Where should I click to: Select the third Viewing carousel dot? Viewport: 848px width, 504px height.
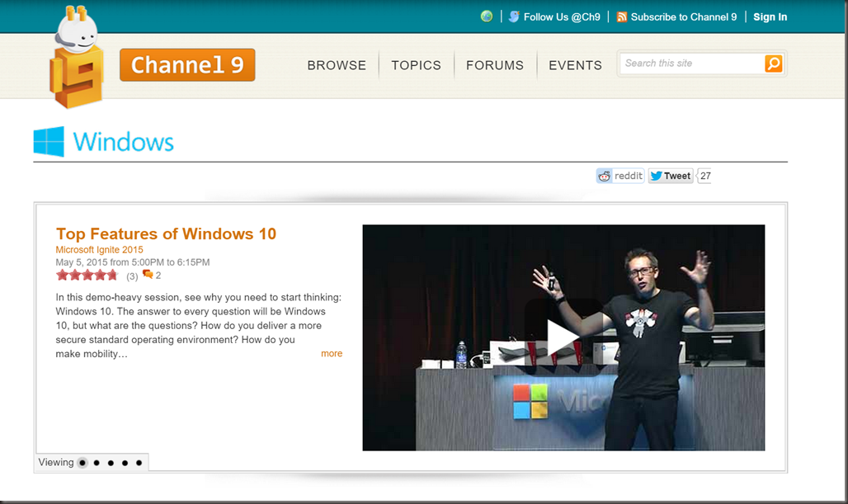coord(111,463)
